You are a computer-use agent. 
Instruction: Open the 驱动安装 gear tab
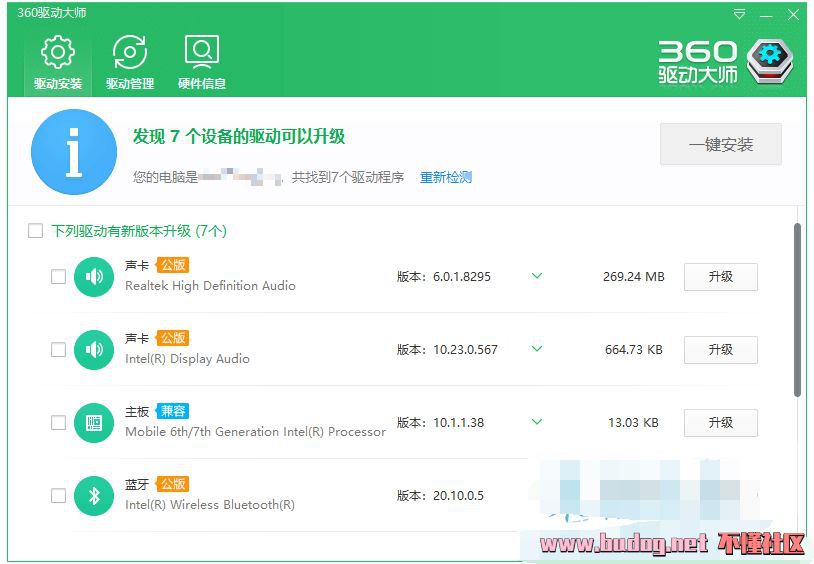[57, 62]
